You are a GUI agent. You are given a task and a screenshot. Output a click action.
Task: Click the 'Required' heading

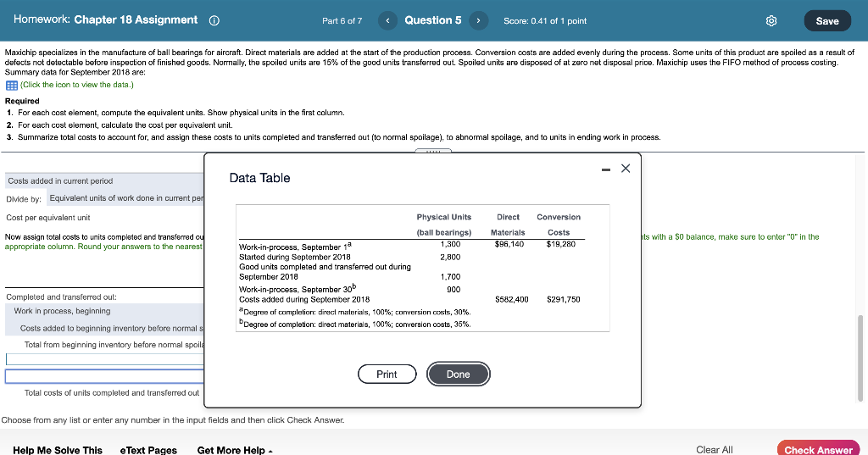[22, 102]
